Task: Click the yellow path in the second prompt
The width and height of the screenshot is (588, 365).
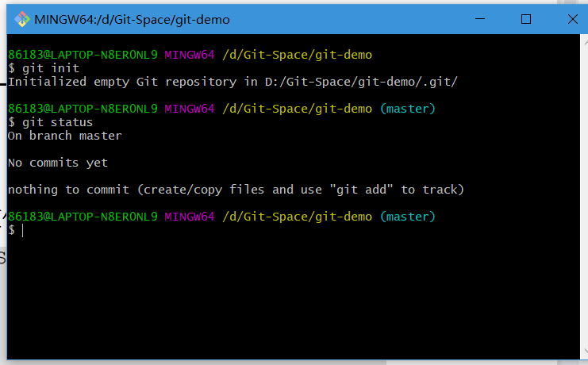Action: click(297, 108)
